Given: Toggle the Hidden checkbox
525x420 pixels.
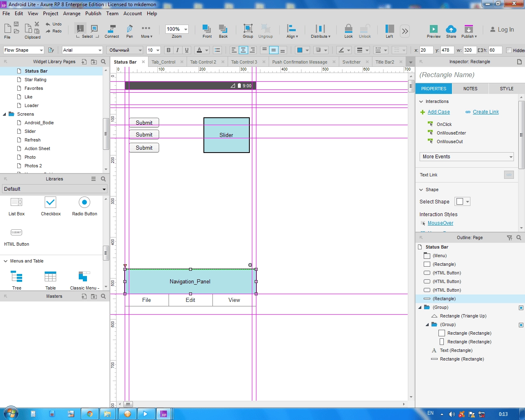Looking at the screenshot, I should (509, 50).
